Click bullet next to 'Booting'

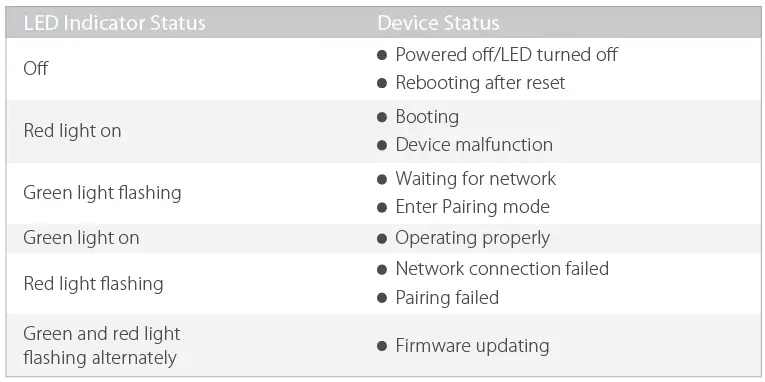tap(382, 117)
